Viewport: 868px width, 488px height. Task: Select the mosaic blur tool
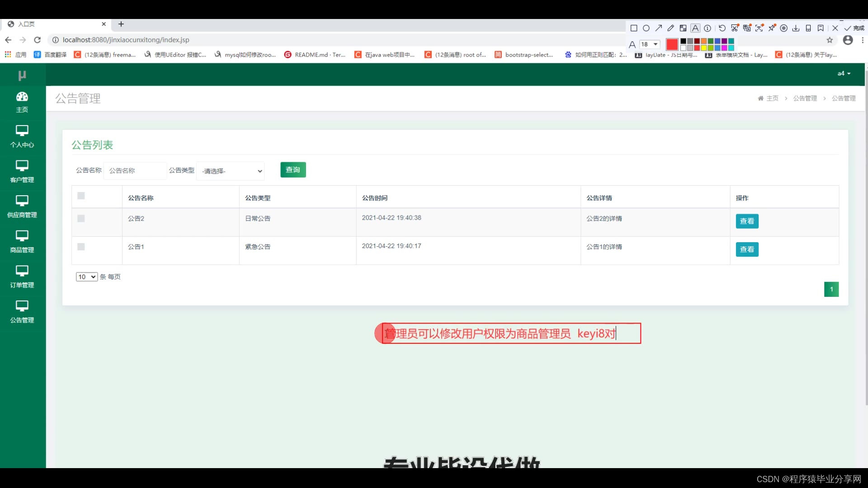click(x=683, y=28)
